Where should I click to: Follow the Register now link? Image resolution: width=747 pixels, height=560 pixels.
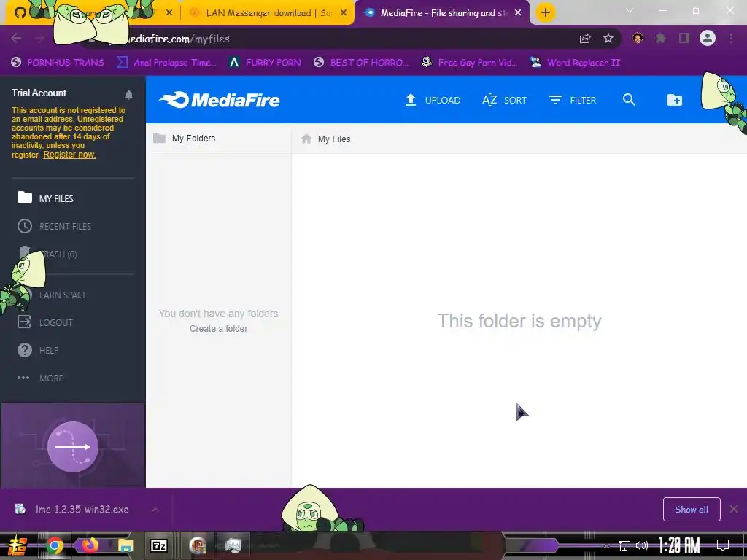(69, 155)
